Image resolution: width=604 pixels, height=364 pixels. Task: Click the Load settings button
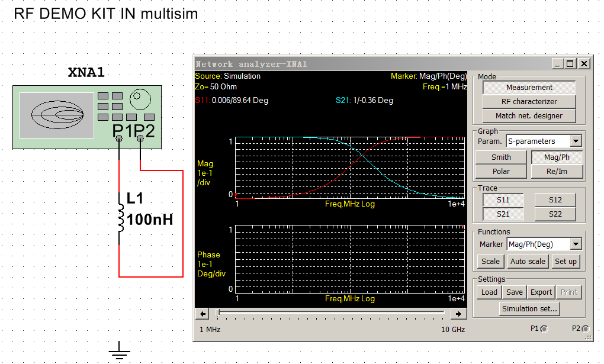pyautogui.click(x=489, y=292)
